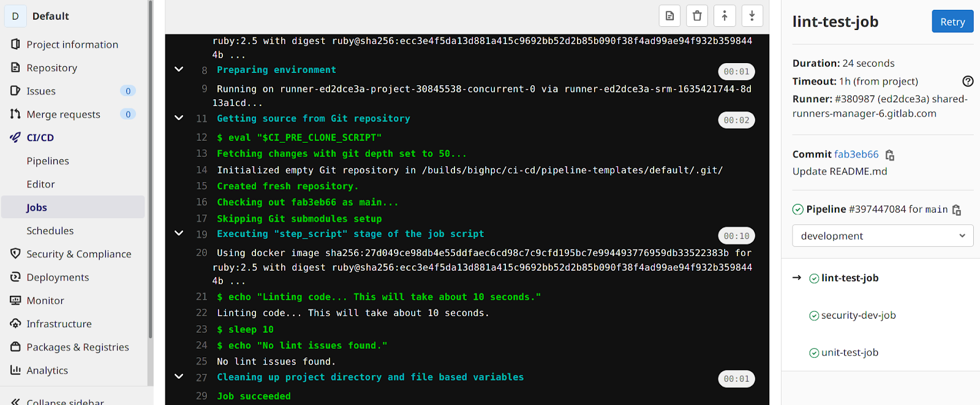
Task: Click the CI/CD rocket icon
Action: pos(15,137)
